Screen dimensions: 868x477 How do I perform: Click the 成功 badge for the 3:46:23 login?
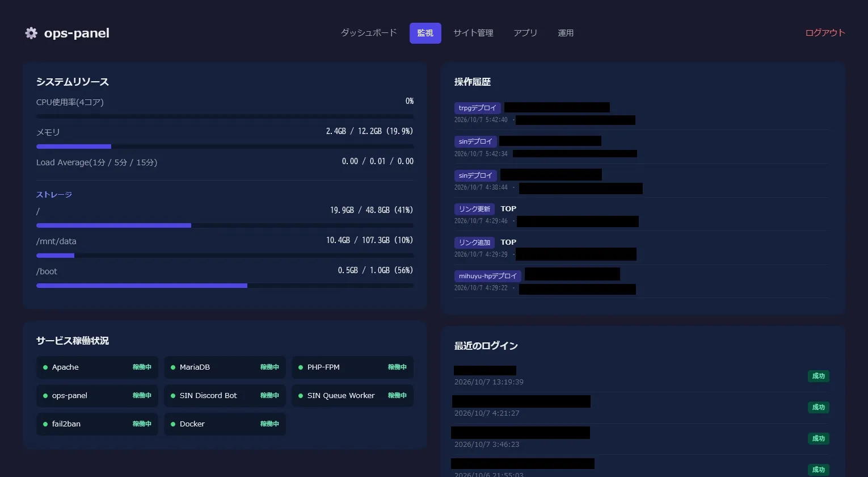click(819, 438)
